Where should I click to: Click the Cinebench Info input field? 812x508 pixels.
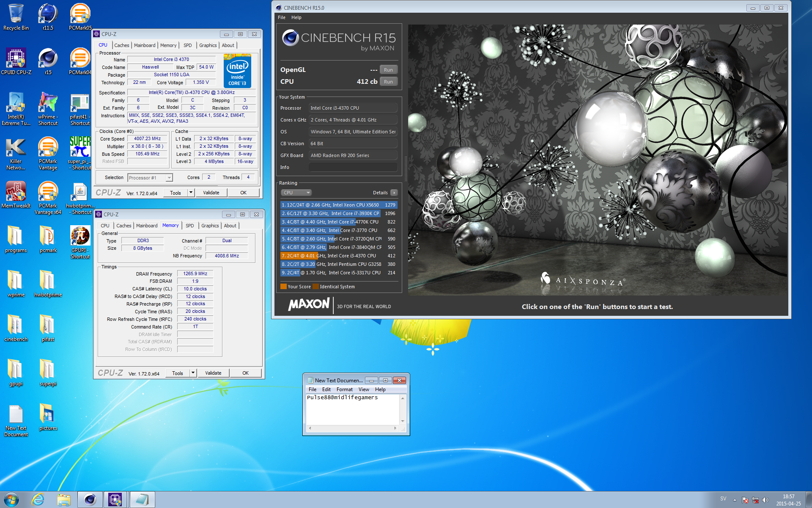353,167
